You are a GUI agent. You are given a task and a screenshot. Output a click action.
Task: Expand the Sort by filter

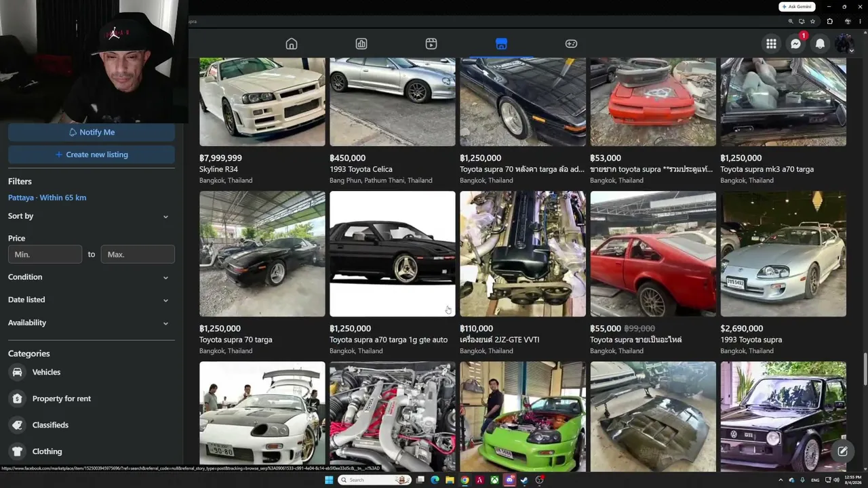(92, 216)
